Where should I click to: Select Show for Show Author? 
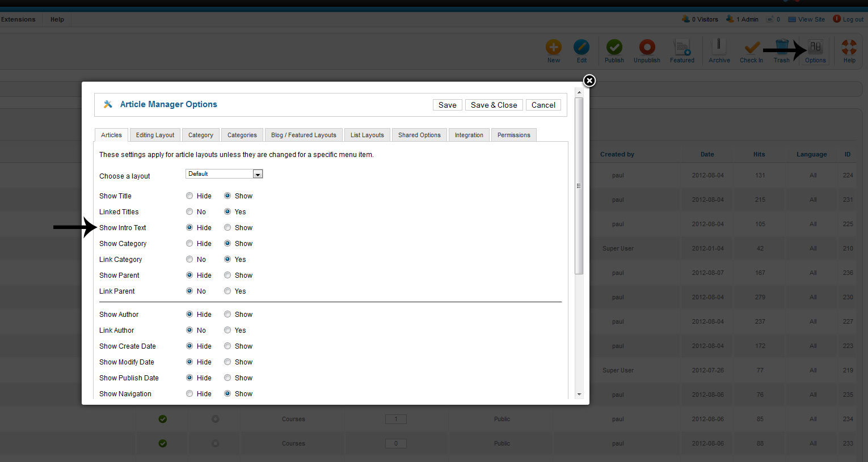pyautogui.click(x=227, y=314)
